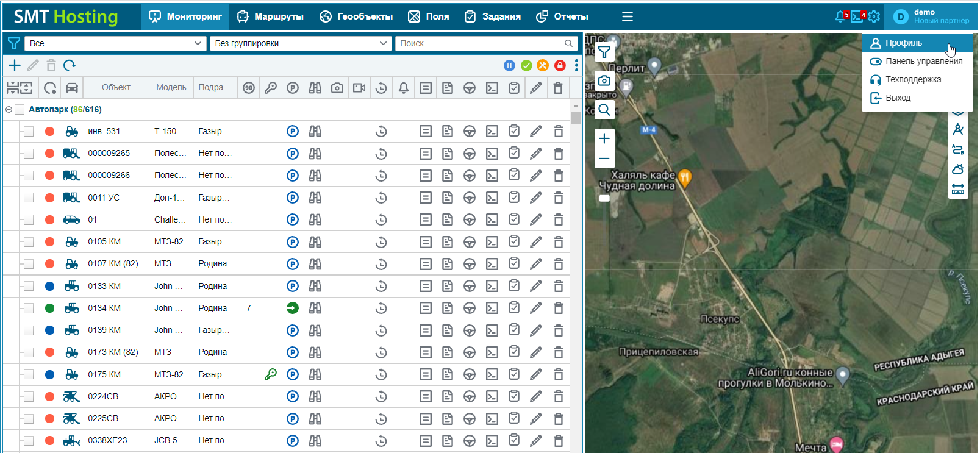Click the orange cross status filter icon
This screenshot has width=980, height=453.
click(543, 65)
